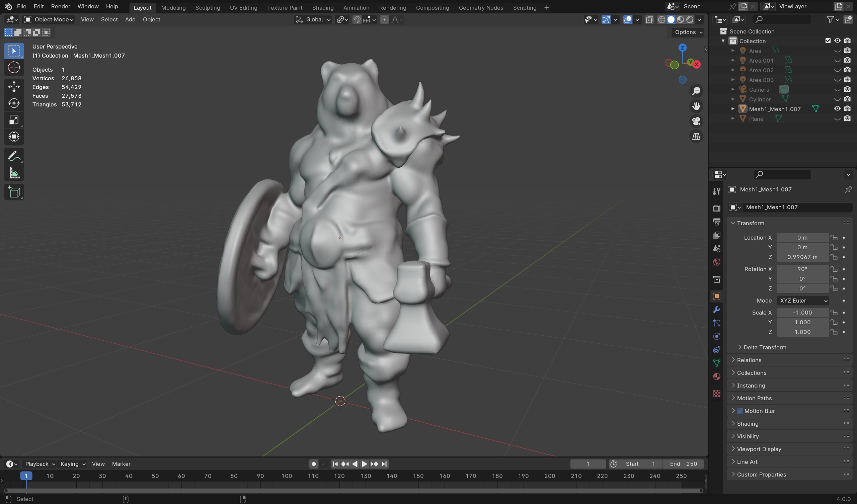Open the Object Constraints tab
857x504 pixels.
pyautogui.click(x=716, y=350)
